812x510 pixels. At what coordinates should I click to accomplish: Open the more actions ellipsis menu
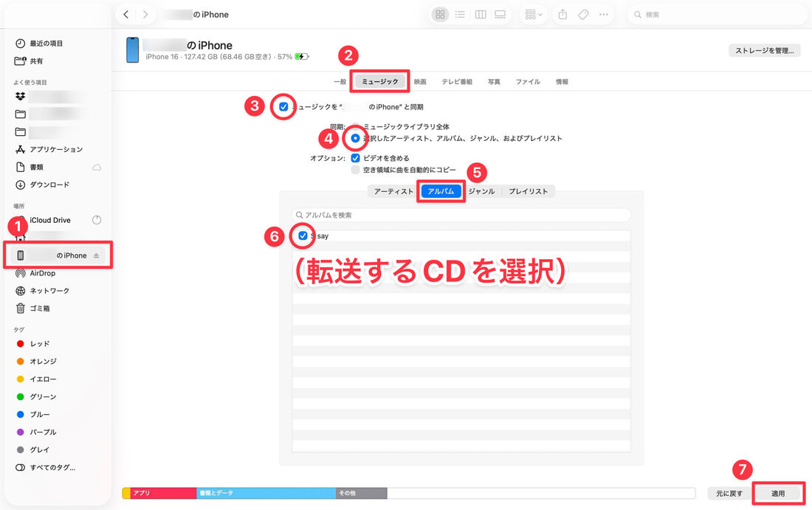(603, 15)
